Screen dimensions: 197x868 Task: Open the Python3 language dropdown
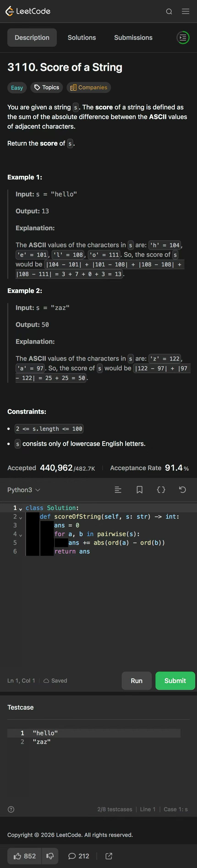click(x=24, y=490)
